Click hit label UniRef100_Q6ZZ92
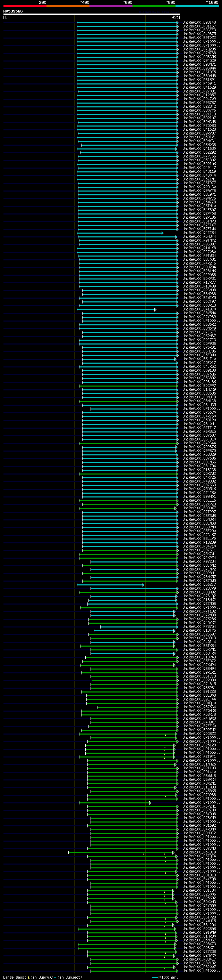The image size is (222, 980). [x=199, y=153]
